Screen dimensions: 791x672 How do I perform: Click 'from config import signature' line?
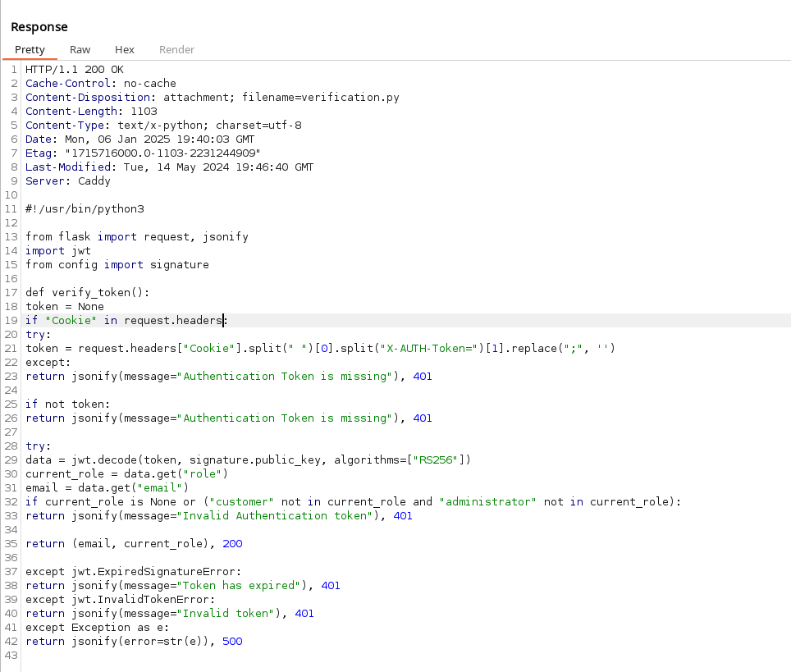117,265
